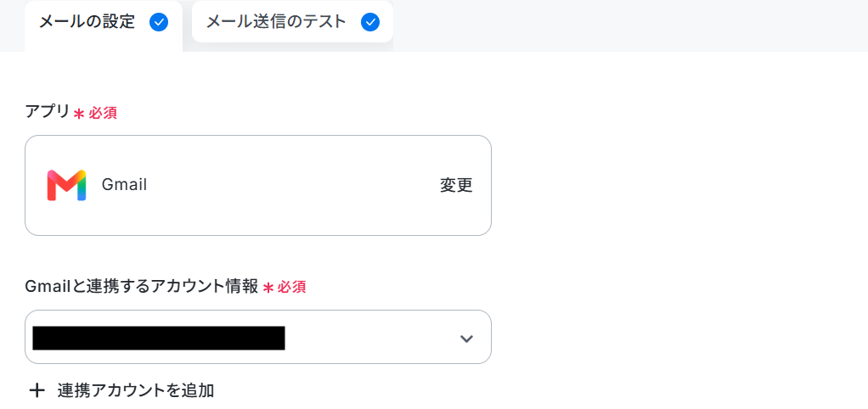Select the Gmail app name text

point(125,185)
